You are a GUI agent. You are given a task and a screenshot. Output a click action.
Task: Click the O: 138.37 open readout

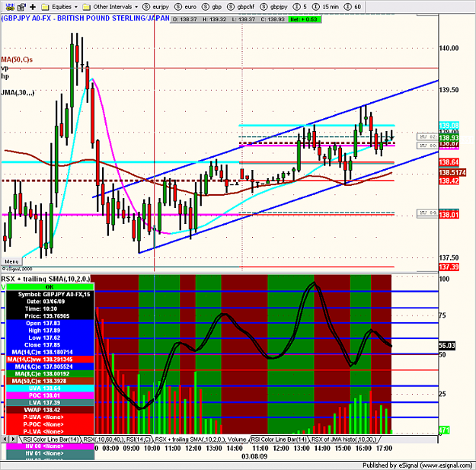pos(184,20)
